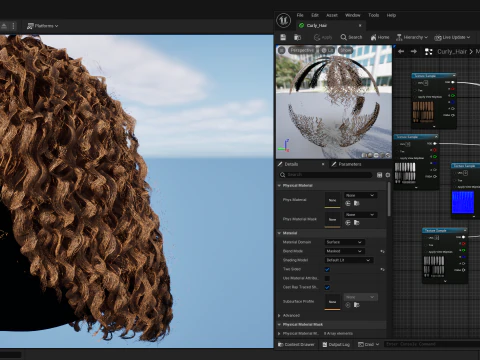Enable Use Material Attributes checkbox
480x360 pixels.
pyautogui.click(x=327, y=278)
